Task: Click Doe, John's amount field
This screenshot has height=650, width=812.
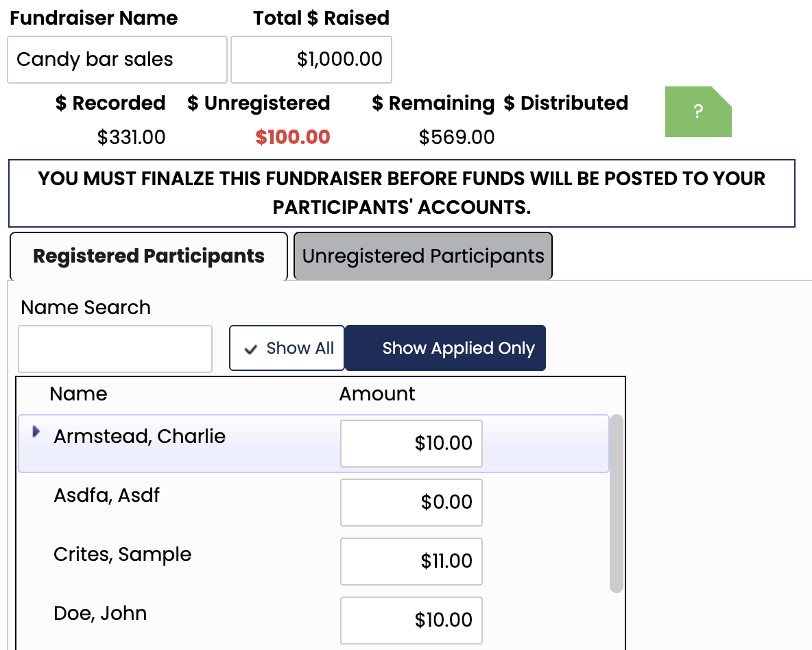Action: click(411, 620)
